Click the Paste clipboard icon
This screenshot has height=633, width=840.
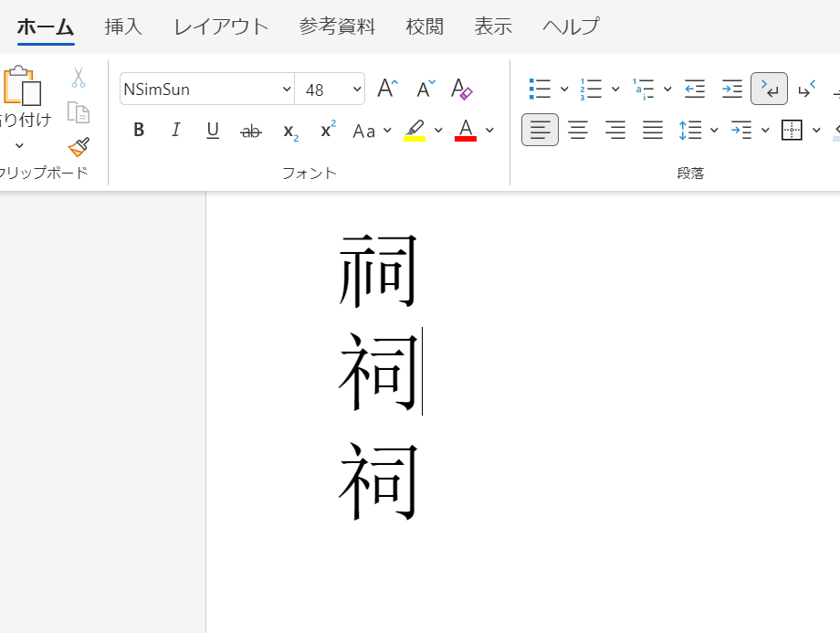(21, 85)
